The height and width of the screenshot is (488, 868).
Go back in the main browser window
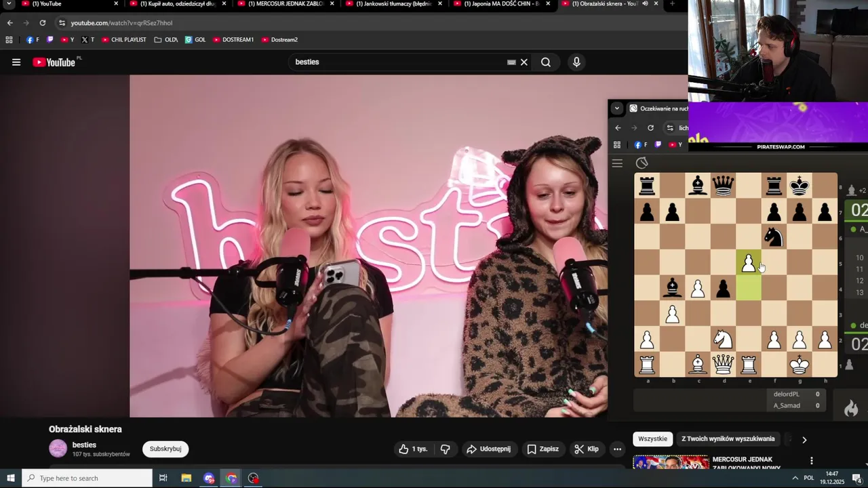9,23
